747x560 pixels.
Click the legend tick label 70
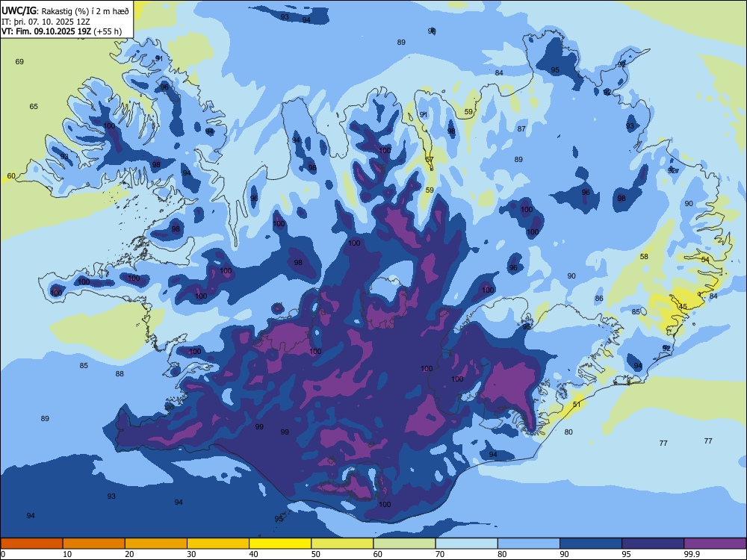(x=440, y=554)
